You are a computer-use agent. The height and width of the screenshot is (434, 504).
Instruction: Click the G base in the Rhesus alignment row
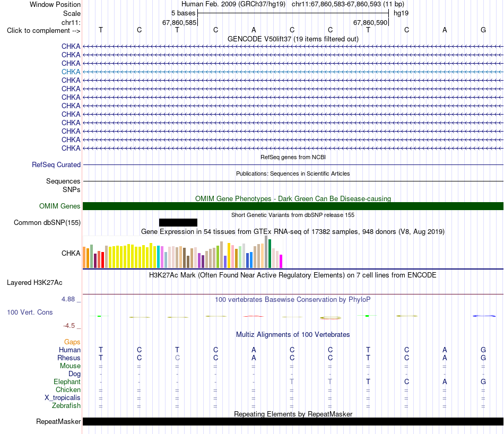tap(483, 358)
